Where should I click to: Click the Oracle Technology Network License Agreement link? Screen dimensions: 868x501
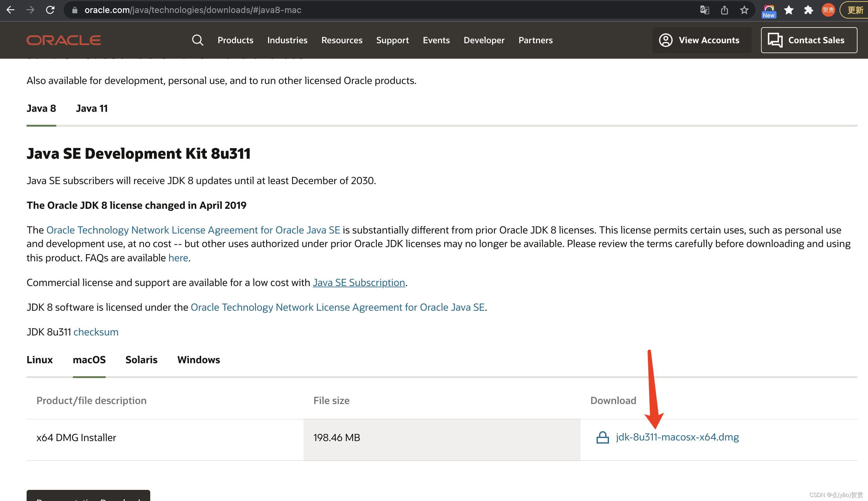[x=193, y=229]
